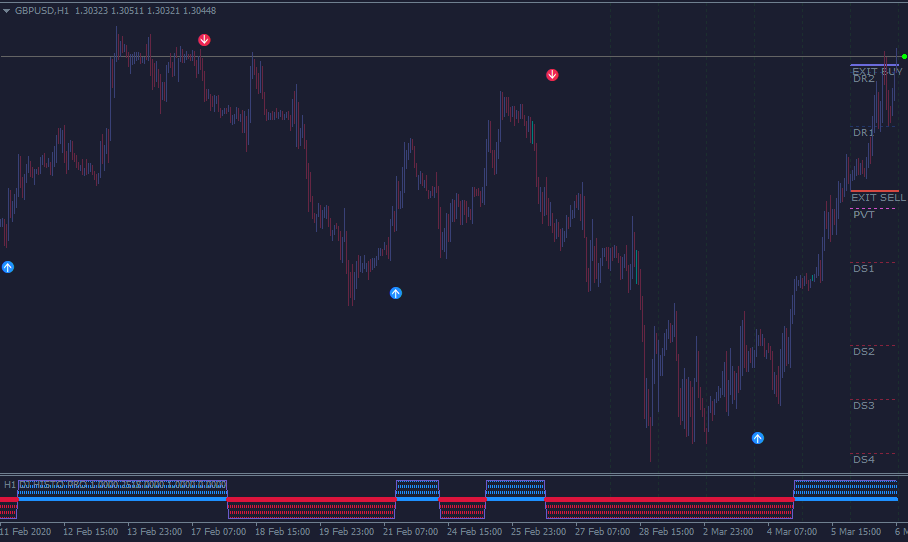Viewport: 908px width, 542px height.
Task: Open the chart menu triangle beside GBPUSD,H1
Action: (x=7, y=10)
